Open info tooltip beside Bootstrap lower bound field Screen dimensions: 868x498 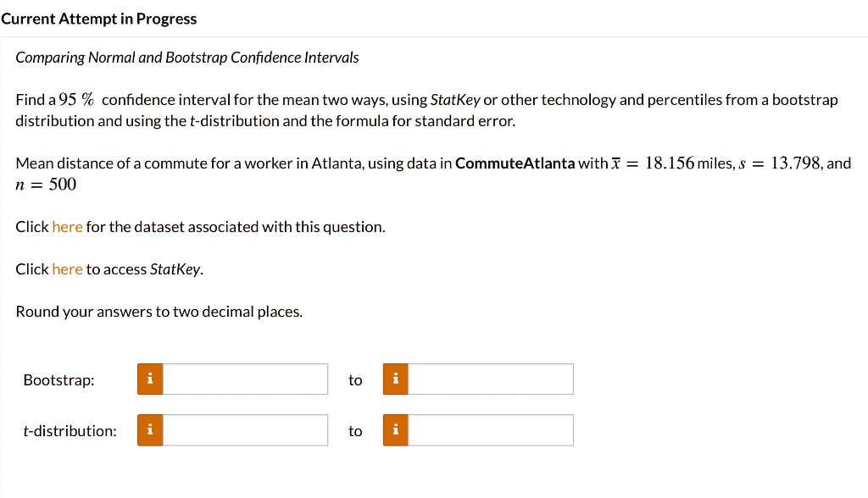pyautogui.click(x=149, y=379)
